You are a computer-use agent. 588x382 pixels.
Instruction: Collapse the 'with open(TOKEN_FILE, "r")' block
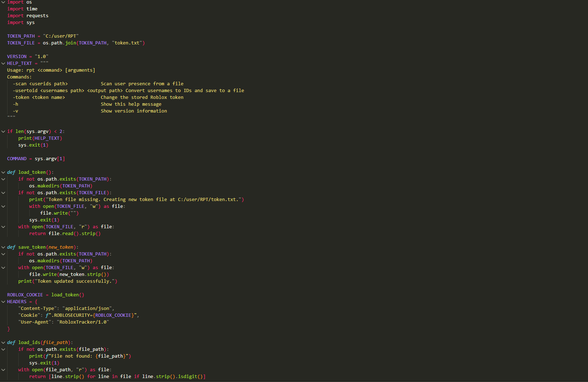(3, 227)
